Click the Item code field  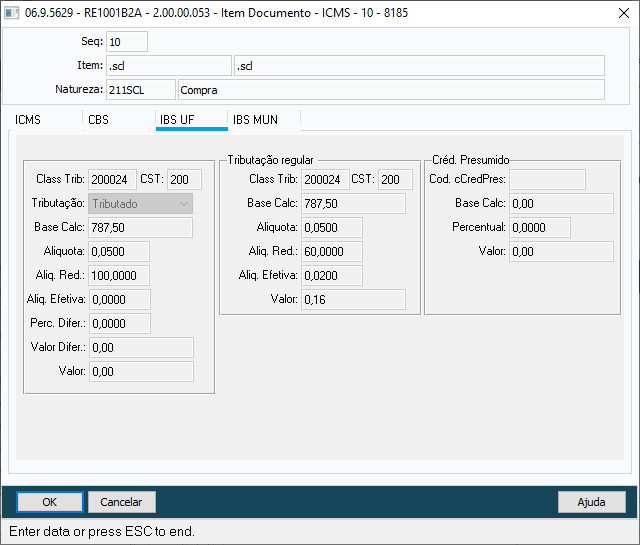coord(169,66)
